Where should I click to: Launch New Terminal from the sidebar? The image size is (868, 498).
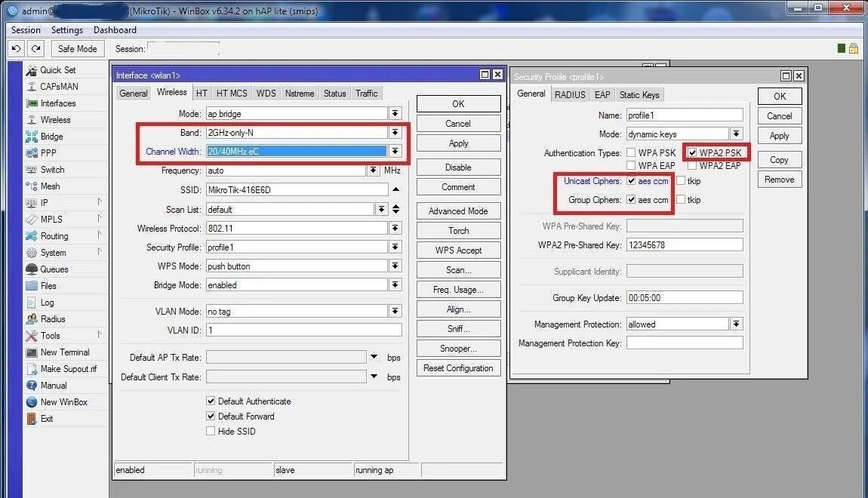pos(57,352)
